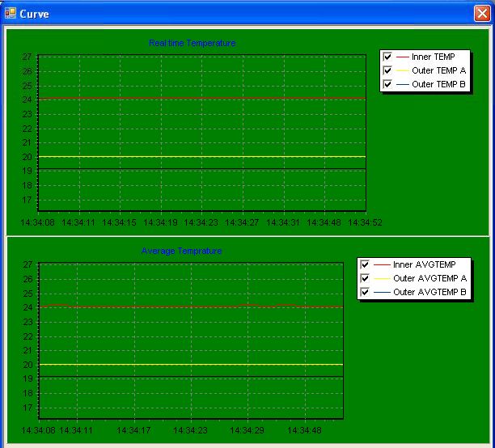Disable the Outer TEMP B series checkbox
The height and width of the screenshot is (448, 495).
coord(388,84)
